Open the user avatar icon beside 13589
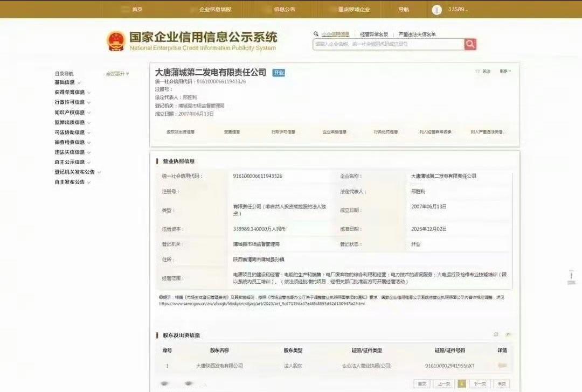582x392 pixels. (437, 10)
